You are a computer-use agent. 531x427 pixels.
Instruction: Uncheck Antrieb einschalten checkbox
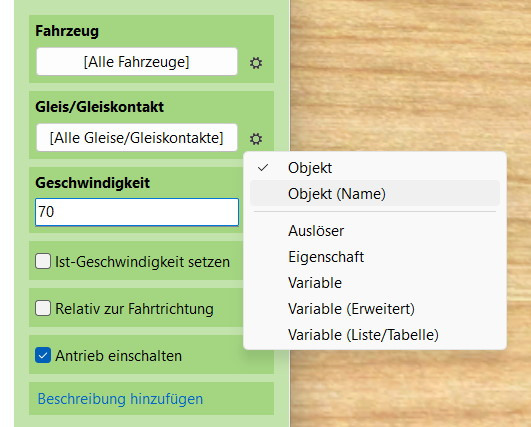[43, 355]
